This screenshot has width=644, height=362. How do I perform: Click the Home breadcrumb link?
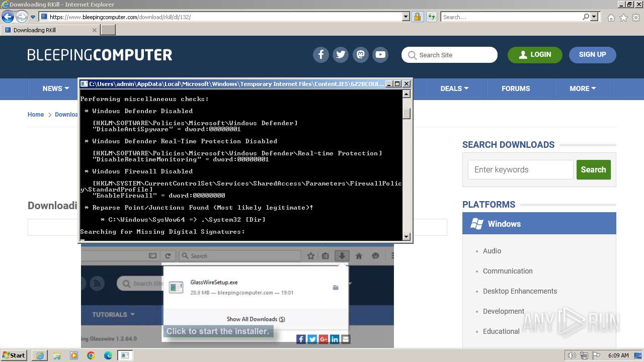(36, 115)
